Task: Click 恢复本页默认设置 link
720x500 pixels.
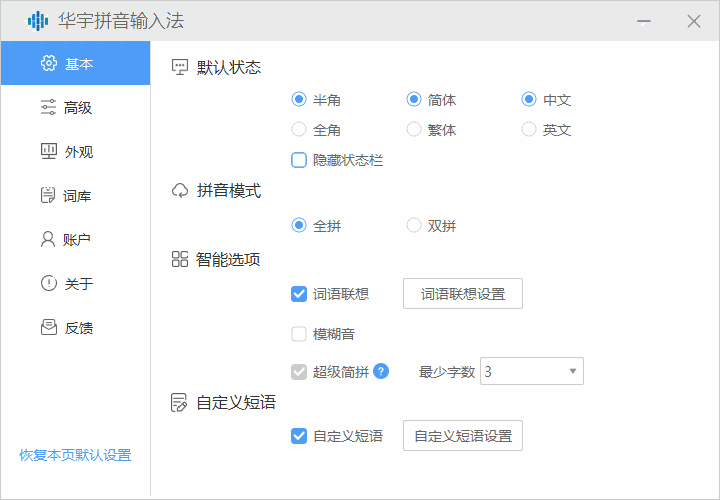Action: point(75,455)
